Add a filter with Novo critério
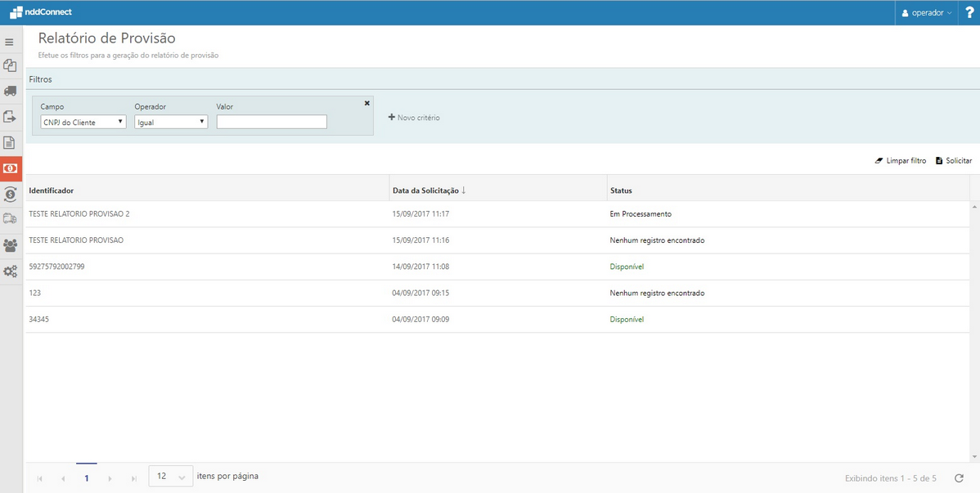The image size is (980, 493). pyautogui.click(x=414, y=118)
